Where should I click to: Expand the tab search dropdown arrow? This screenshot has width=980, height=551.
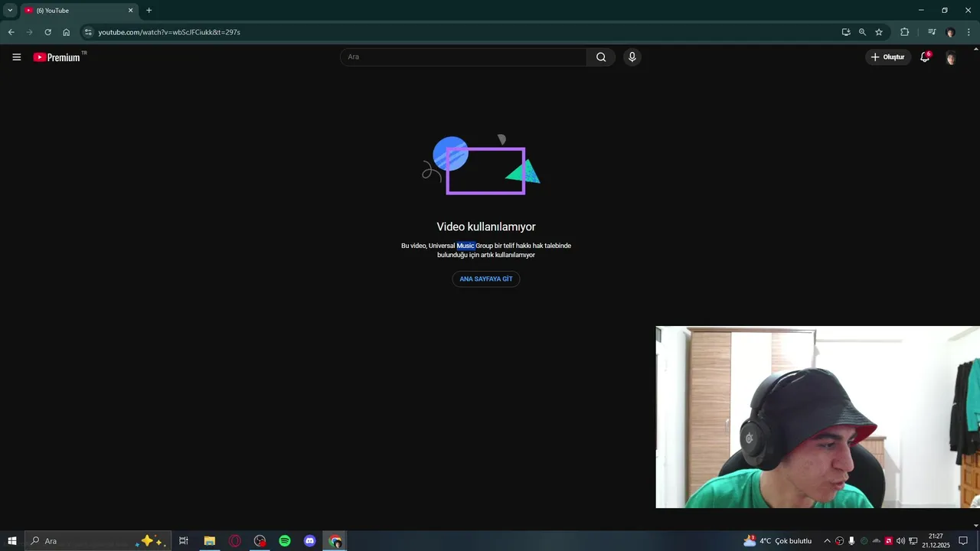point(10,10)
